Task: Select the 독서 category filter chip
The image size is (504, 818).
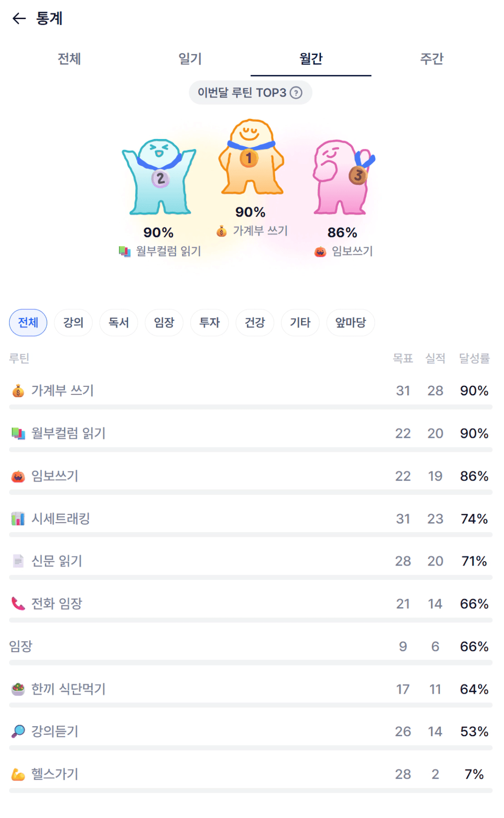Action: pos(118,323)
